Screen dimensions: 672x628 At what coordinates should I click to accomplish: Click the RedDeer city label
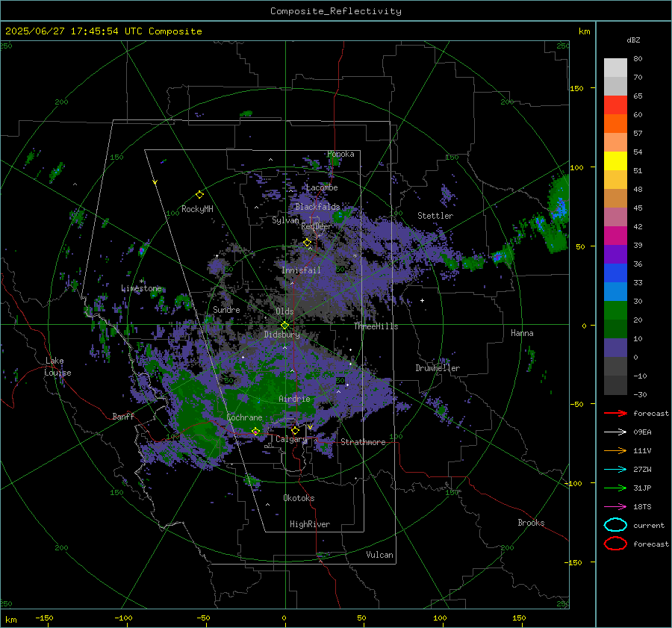pyautogui.click(x=317, y=226)
